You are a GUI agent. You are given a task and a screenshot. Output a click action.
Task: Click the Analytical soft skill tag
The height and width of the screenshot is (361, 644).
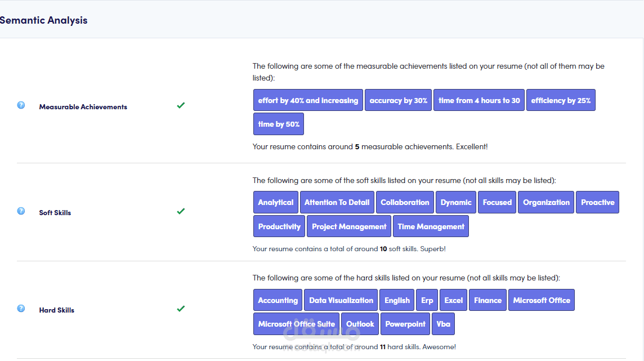pyautogui.click(x=276, y=203)
